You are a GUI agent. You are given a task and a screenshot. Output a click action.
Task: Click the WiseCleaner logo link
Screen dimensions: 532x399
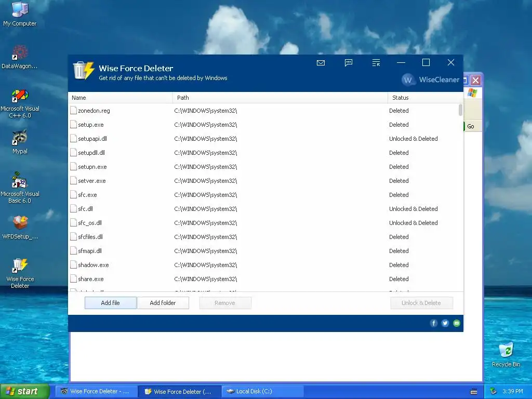coord(431,79)
